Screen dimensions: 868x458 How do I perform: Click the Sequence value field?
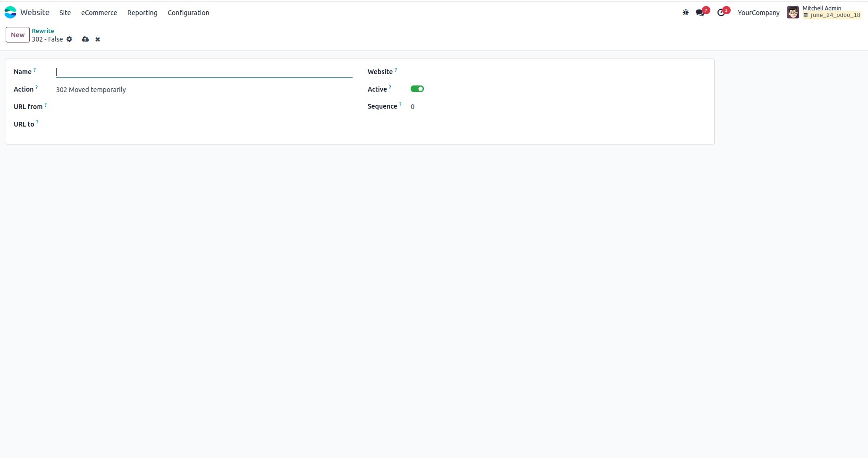click(412, 107)
